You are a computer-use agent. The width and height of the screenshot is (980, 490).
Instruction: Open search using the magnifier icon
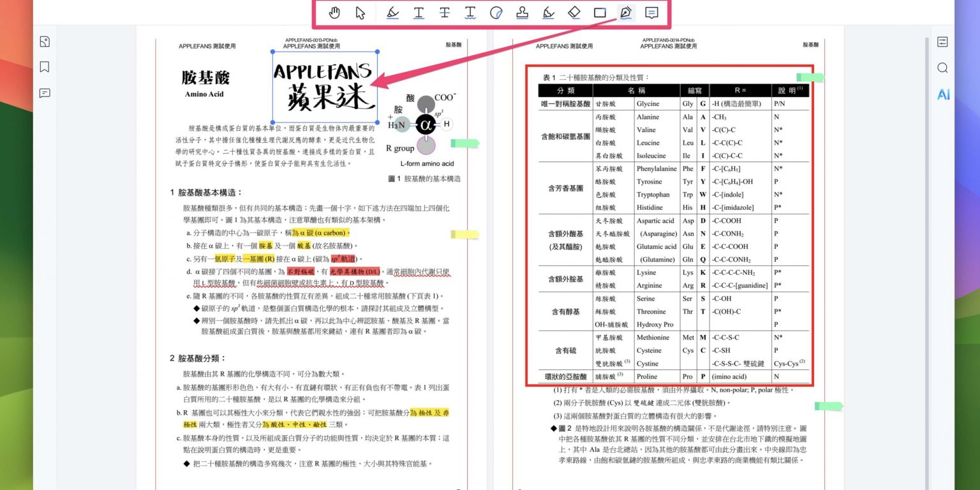click(x=942, y=68)
